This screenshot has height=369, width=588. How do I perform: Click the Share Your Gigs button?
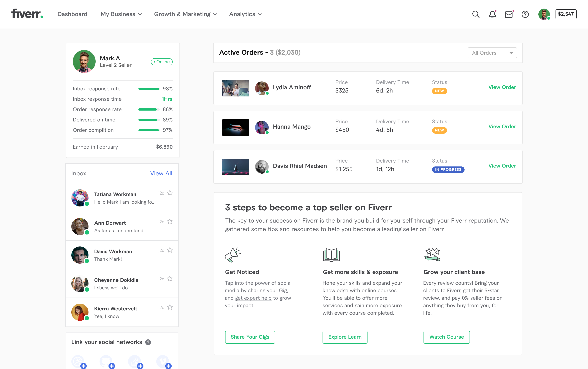pos(250,337)
